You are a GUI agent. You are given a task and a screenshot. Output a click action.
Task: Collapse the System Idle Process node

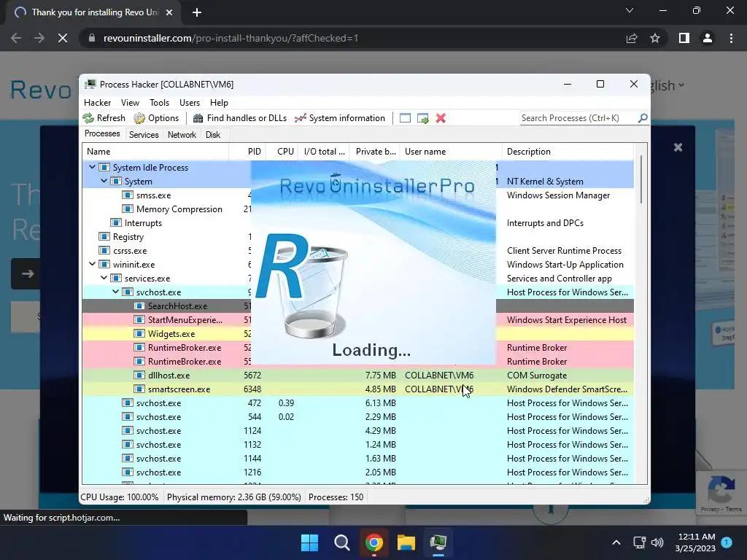pos(93,167)
